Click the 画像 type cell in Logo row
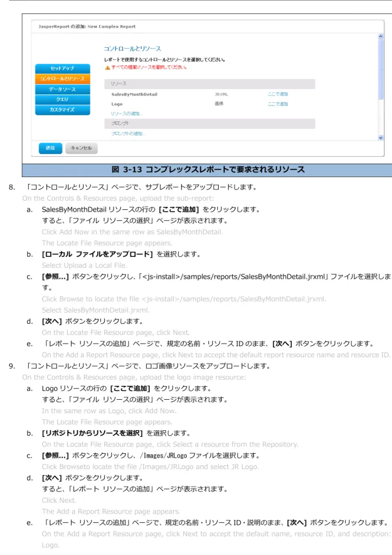392x555 pixels. click(219, 103)
